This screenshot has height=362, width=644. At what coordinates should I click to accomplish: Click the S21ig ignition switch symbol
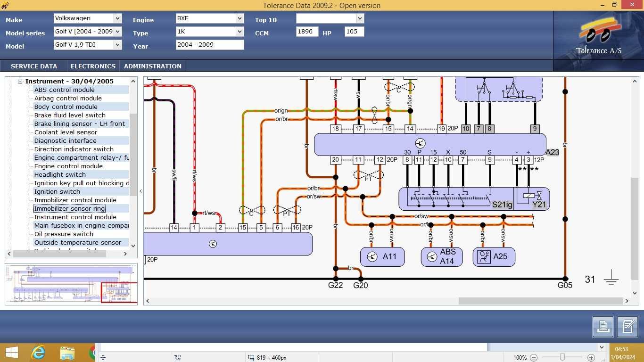click(456, 199)
